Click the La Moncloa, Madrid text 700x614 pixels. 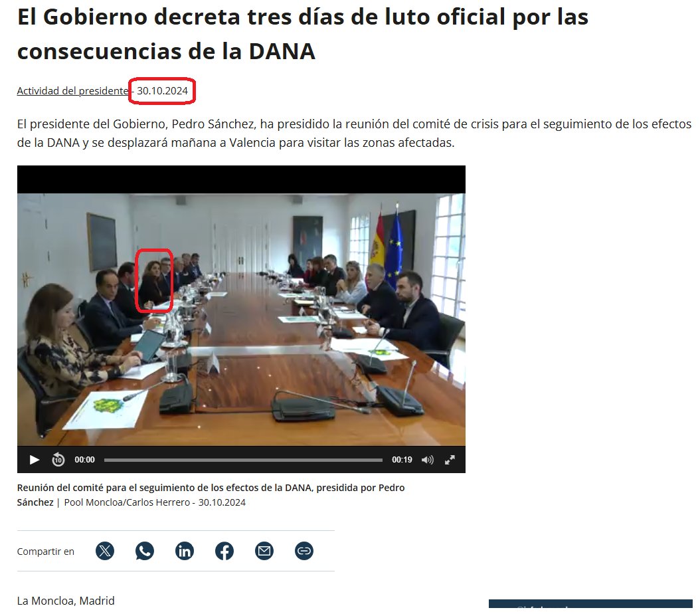coord(66,600)
